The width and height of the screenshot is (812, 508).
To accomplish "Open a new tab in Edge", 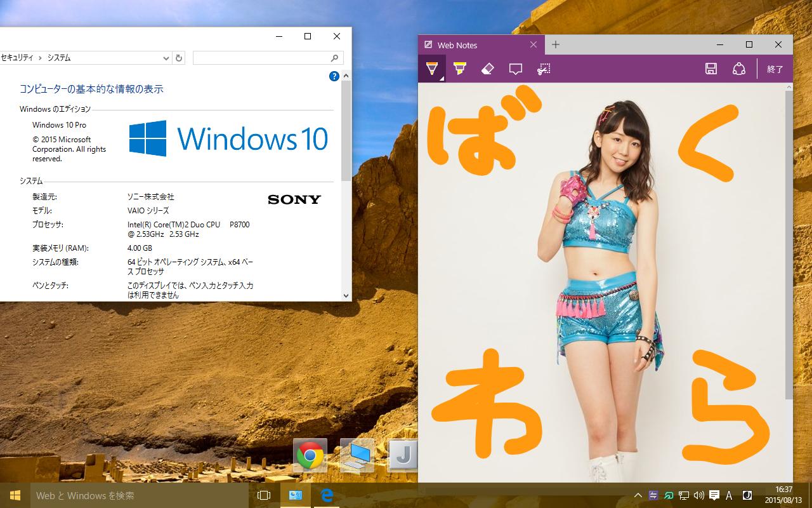I will [x=556, y=44].
